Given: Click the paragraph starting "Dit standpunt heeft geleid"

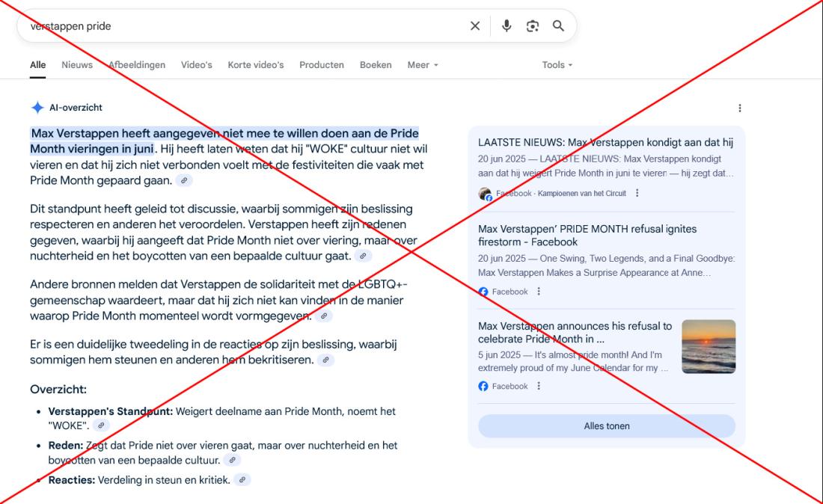Looking at the screenshot, I should click(224, 233).
